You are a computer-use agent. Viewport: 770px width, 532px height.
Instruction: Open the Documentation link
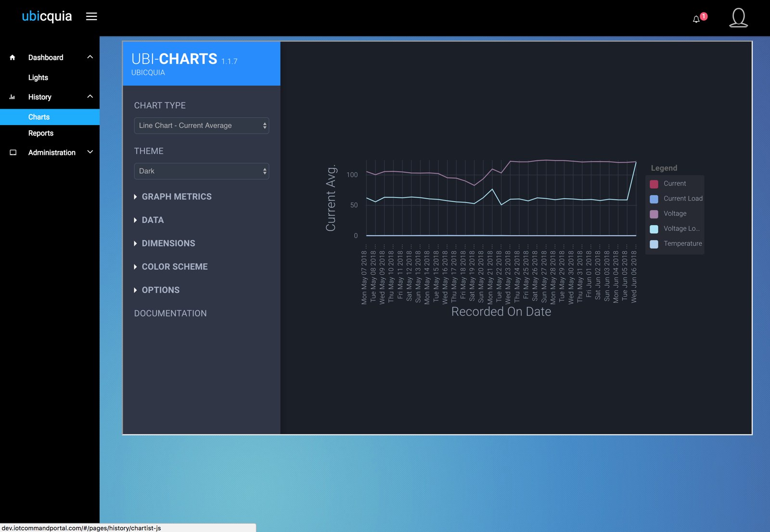click(x=170, y=314)
